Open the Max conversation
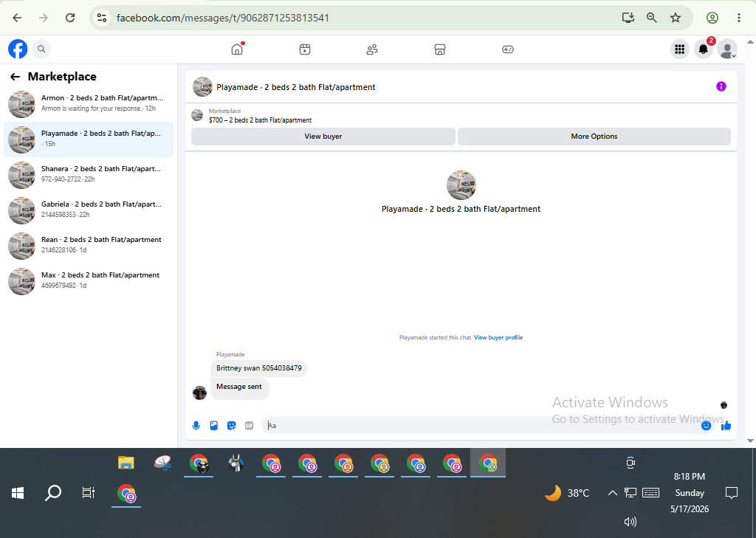The width and height of the screenshot is (756, 538). point(89,281)
